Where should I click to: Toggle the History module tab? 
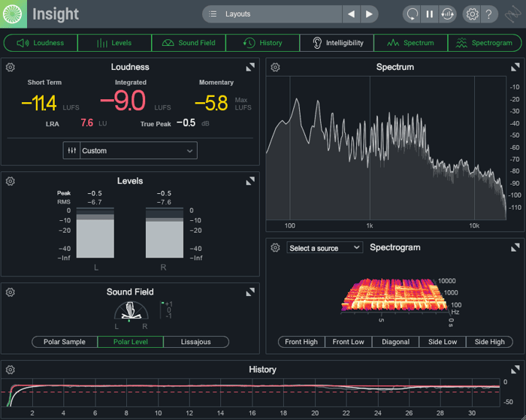coord(263,43)
